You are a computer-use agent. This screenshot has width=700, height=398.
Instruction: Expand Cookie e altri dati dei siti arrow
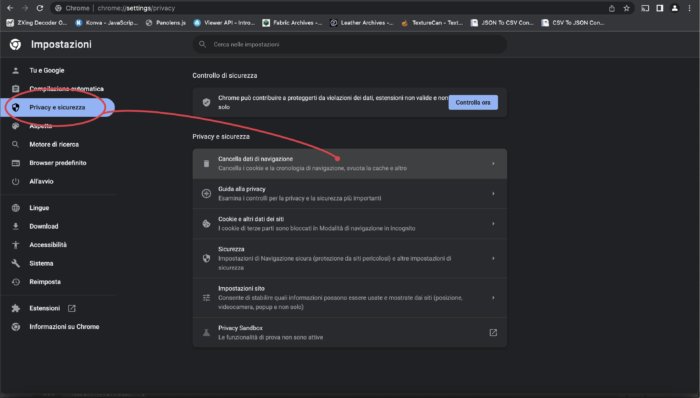click(493, 224)
